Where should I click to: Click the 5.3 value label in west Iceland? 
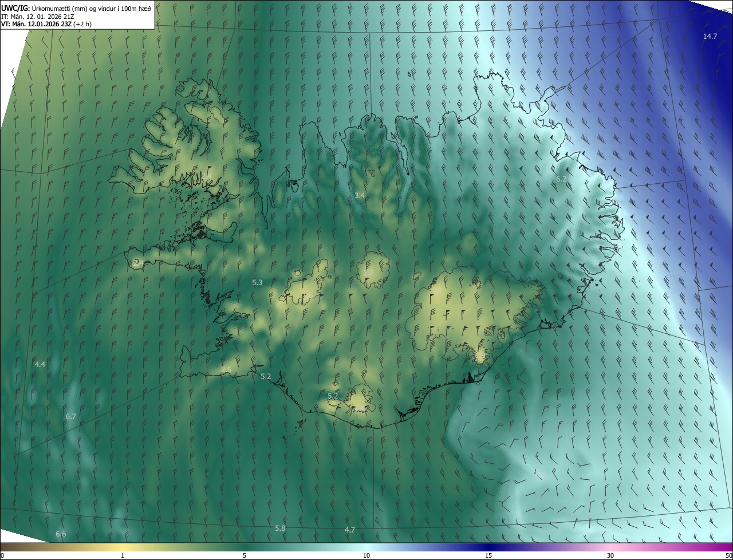tap(257, 283)
